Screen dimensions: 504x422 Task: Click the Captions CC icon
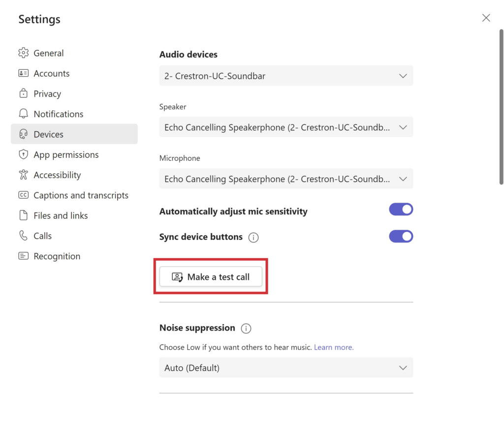point(24,195)
